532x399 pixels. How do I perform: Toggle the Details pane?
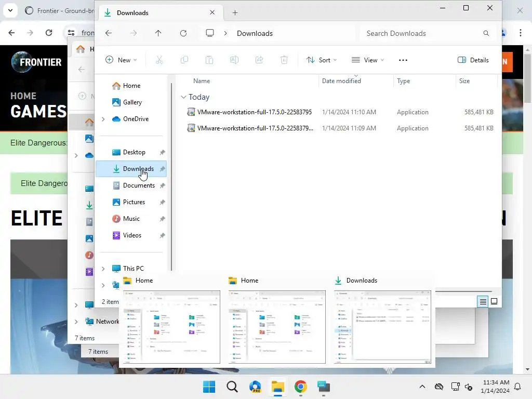(x=473, y=60)
